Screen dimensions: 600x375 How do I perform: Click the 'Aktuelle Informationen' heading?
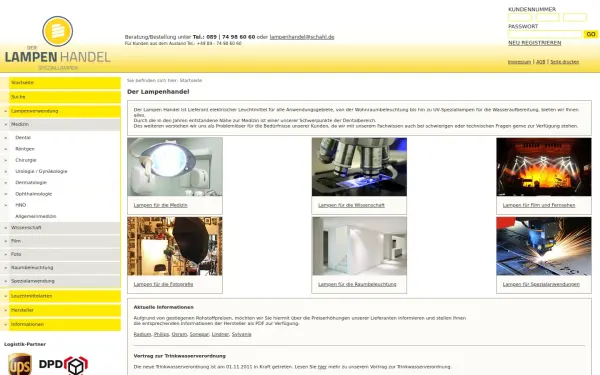[163, 307]
